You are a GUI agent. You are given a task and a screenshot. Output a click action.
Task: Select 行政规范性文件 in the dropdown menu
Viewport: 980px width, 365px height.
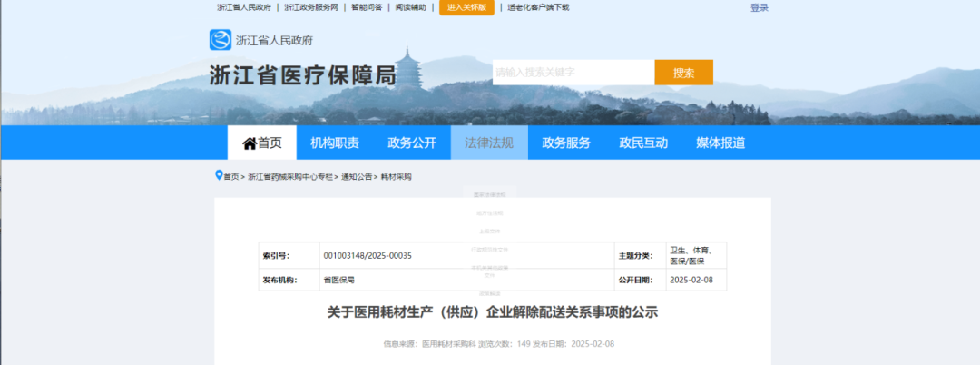point(489,250)
